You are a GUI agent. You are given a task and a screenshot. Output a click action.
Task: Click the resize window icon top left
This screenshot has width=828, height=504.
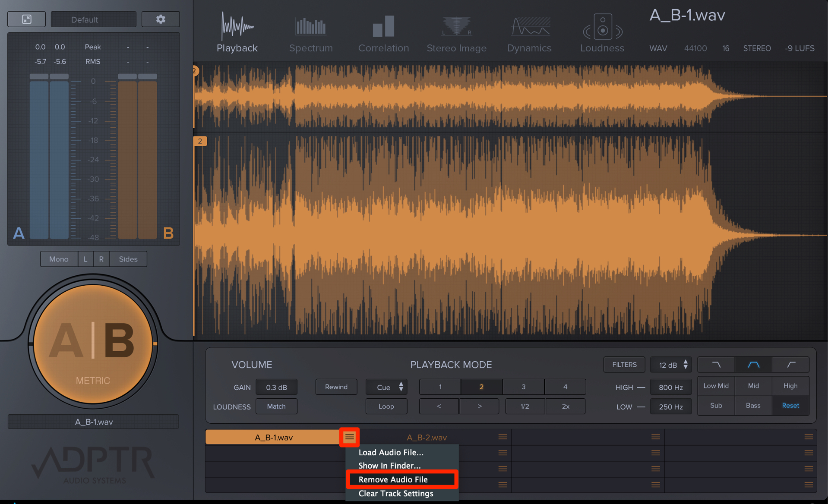[x=27, y=19]
